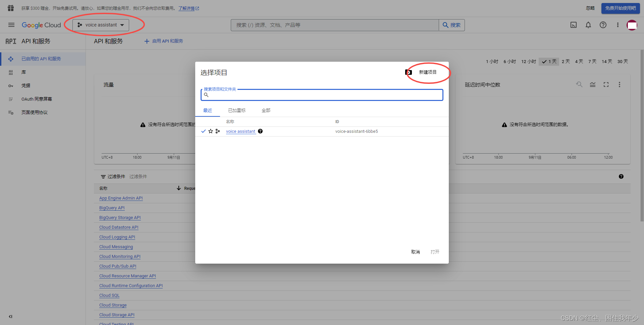Open the 了解详情 link
644x325 pixels.
coord(189,8)
